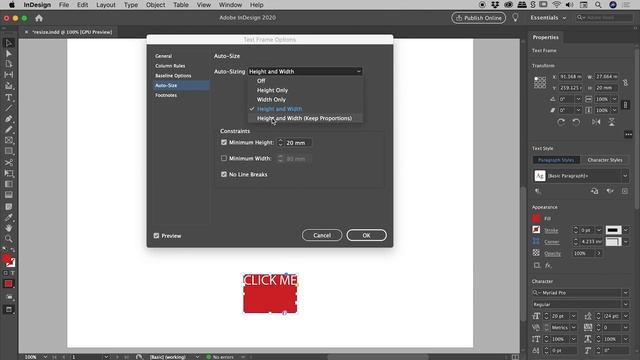640x360 pixels.
Task: Click the constrain proportions link icon
Action: (625, 82)
